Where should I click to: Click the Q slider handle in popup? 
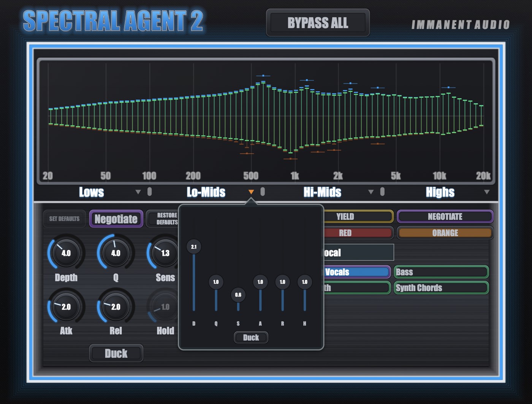coord(216,282)
